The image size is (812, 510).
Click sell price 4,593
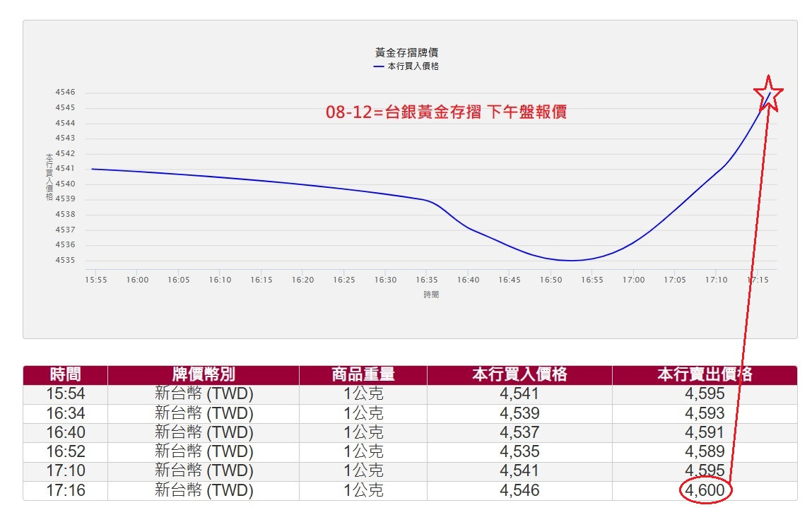[x=705, y=413]
